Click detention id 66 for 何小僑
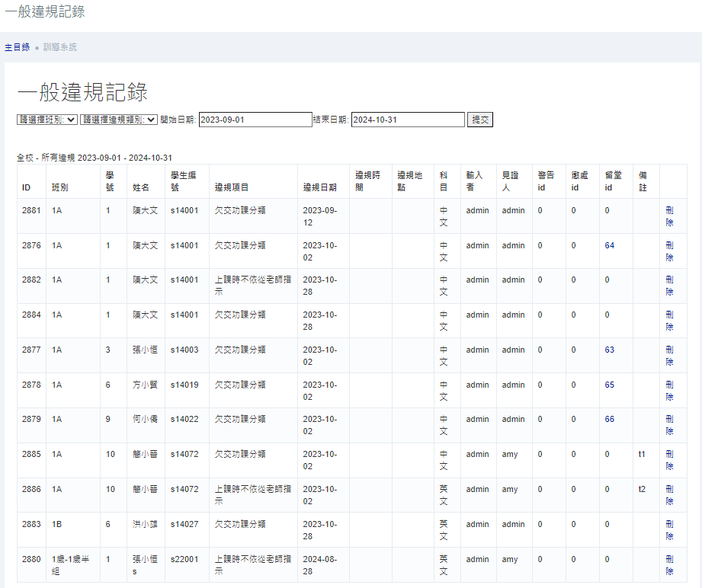The image size is (702, 588). click(x=609, y=420)
